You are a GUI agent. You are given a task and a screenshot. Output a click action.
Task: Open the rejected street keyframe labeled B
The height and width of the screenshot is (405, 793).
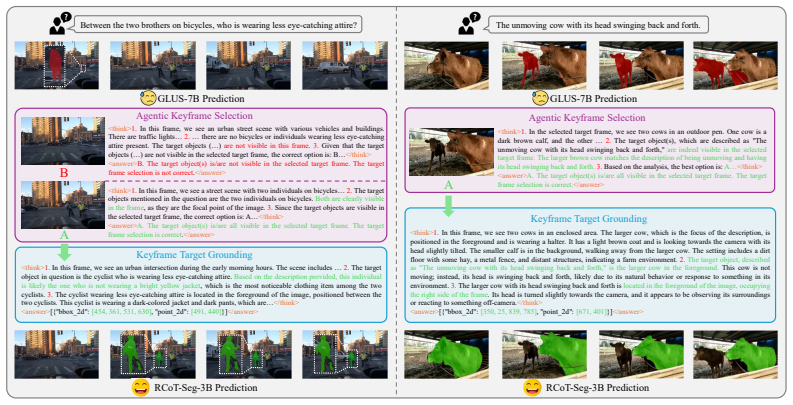(x=63, y=141)
